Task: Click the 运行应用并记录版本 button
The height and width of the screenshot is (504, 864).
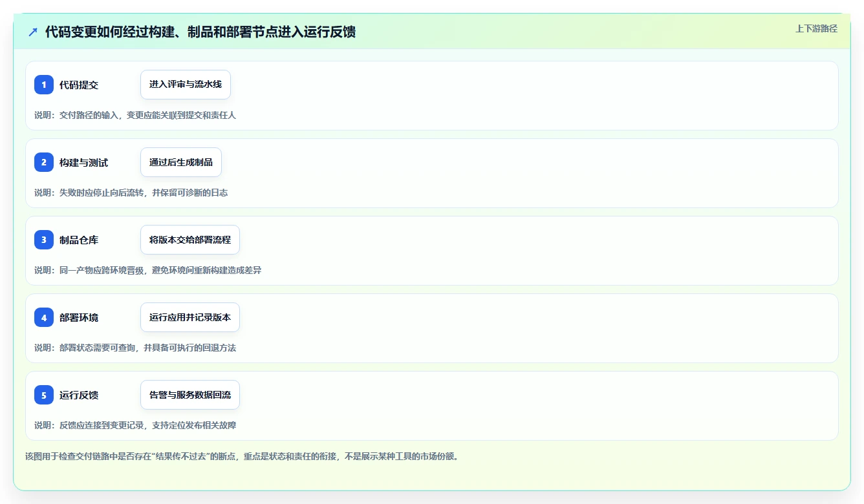Action: coord(190,317)
